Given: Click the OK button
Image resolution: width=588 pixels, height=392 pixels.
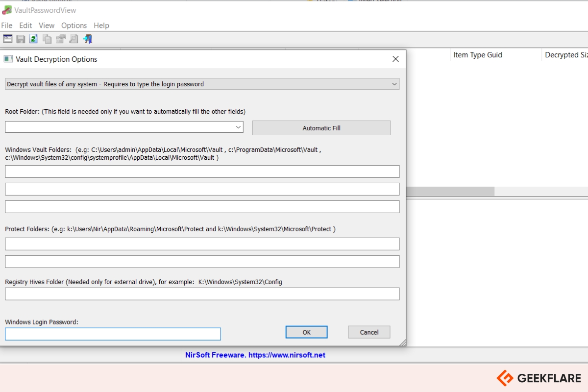Looking at the screenshot, I should (x=307, y=332).
